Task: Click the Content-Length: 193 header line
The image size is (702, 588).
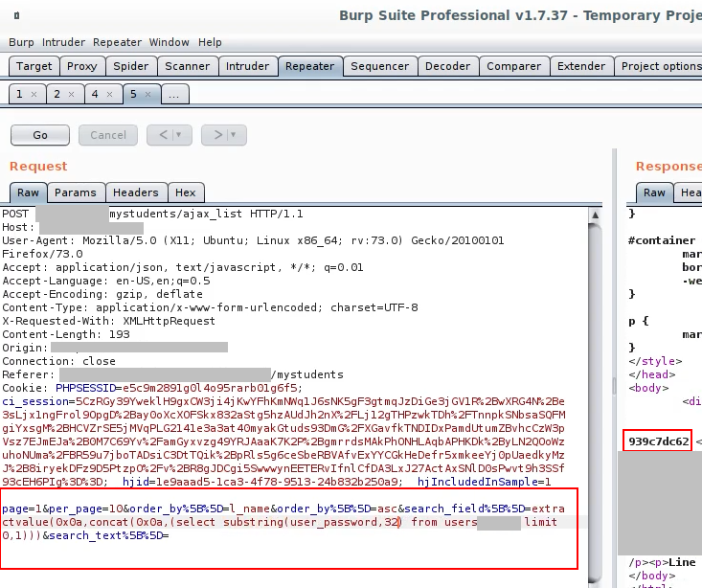Action: tap(66, 334)
